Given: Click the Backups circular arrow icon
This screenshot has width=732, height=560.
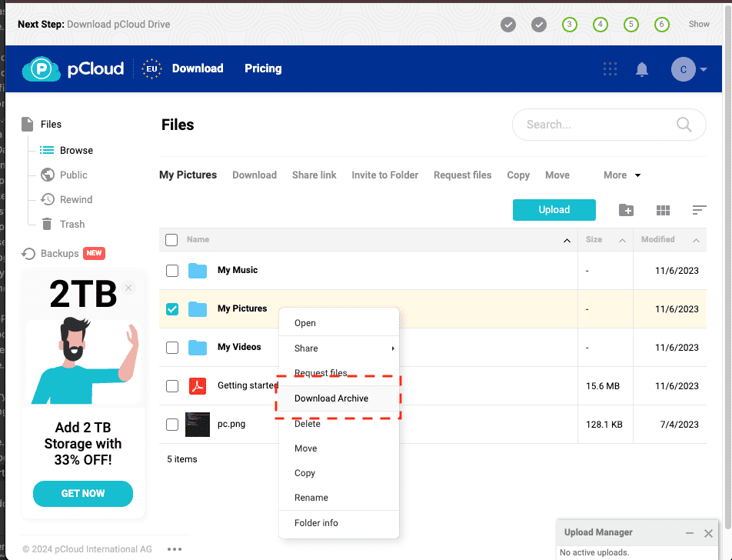Looking at the screenshot, I should tap(28, 254).
